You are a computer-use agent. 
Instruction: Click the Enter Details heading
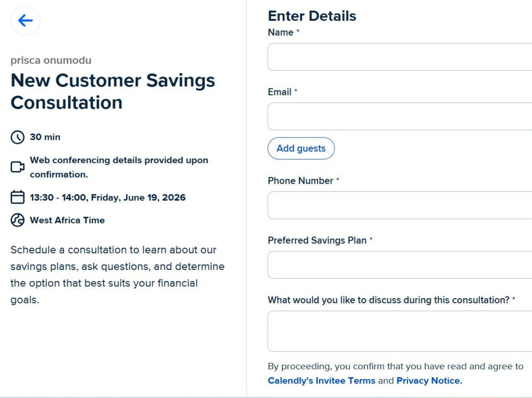[x=312, y=16]
